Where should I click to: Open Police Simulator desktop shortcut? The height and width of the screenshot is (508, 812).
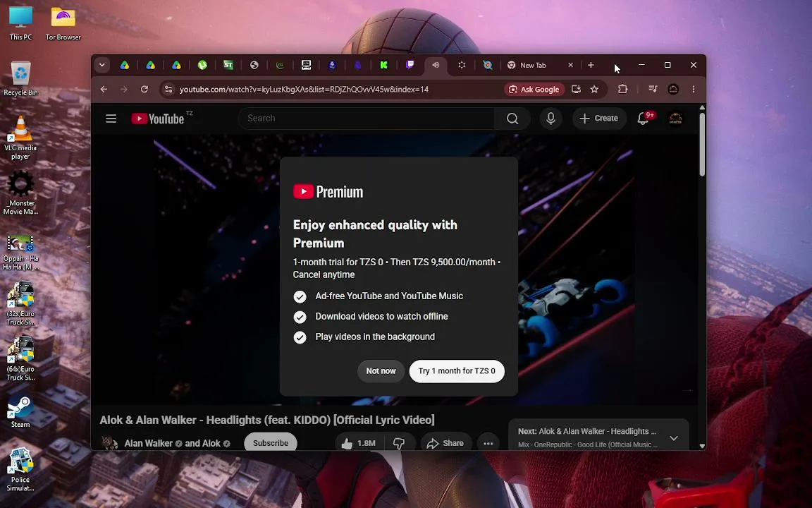(20, 469)
